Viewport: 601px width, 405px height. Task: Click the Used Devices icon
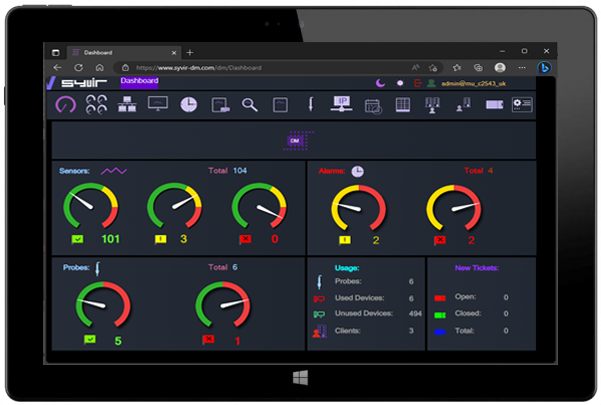coord(319,298)
